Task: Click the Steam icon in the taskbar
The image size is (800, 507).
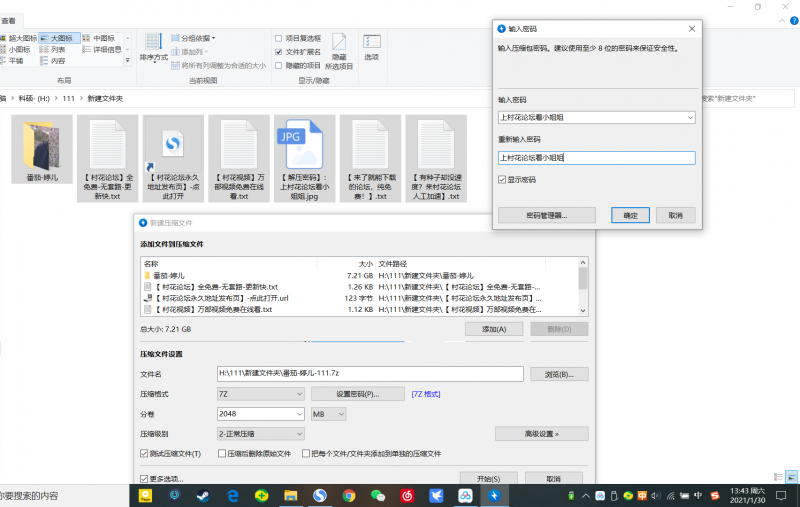Action: point(203,495)
